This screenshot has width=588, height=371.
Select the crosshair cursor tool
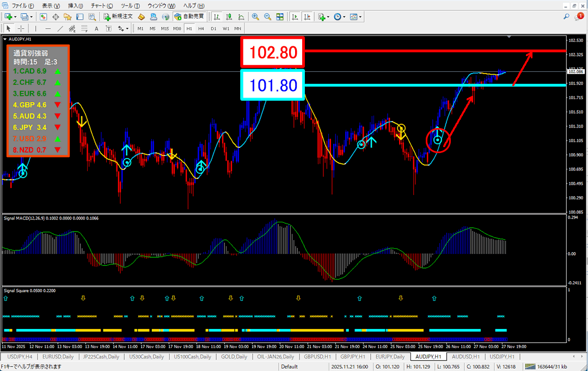pyautogui.click(x=21, y=28)
